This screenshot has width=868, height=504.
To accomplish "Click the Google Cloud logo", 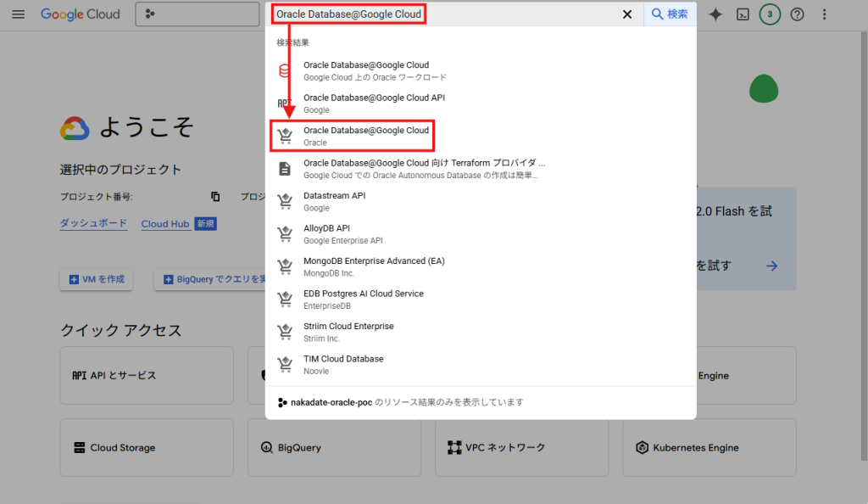I will 81,14.
